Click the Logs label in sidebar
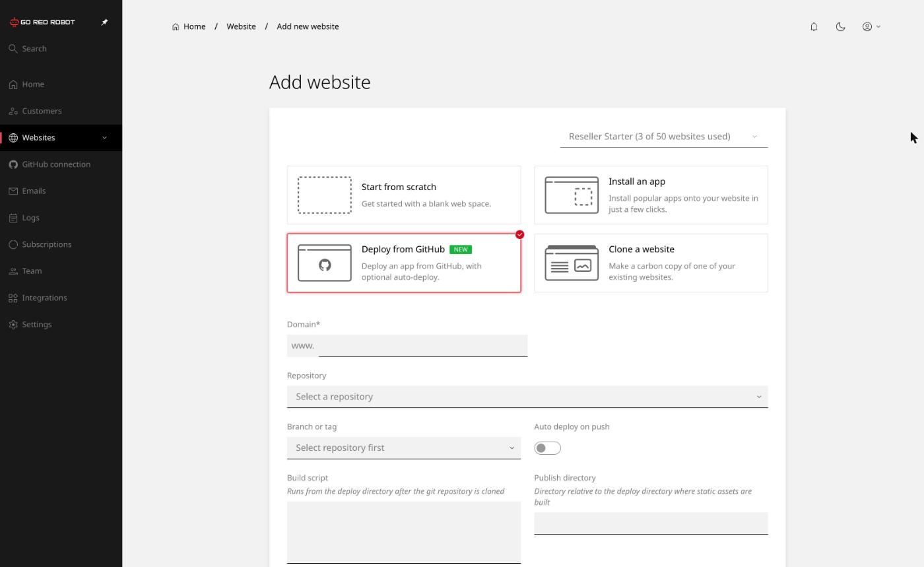 [x=30, y=218]
